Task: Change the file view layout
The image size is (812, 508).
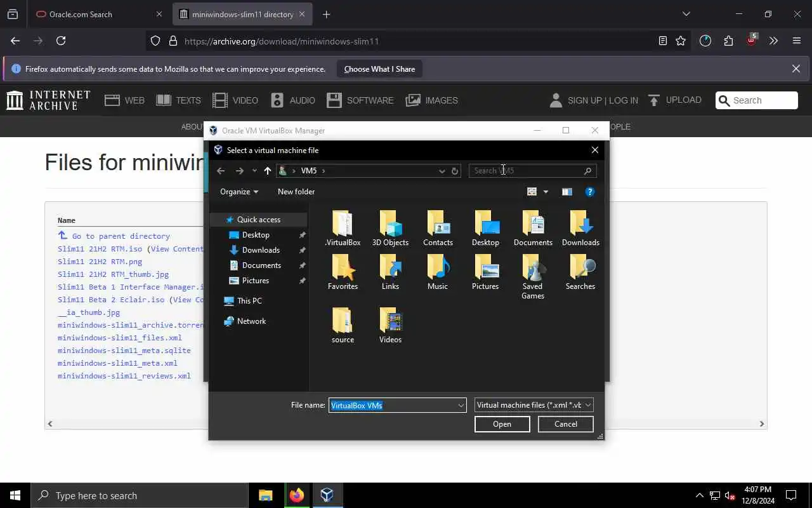Action: coord(532,192)
